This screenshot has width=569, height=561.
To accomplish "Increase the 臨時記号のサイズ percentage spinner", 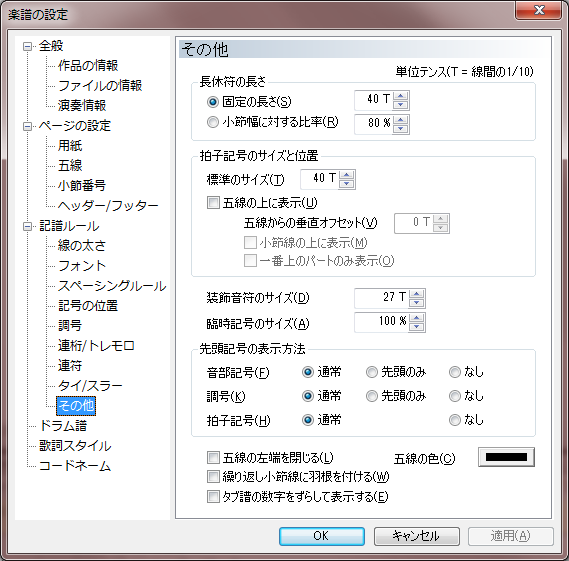I will (x=416, y=318).
